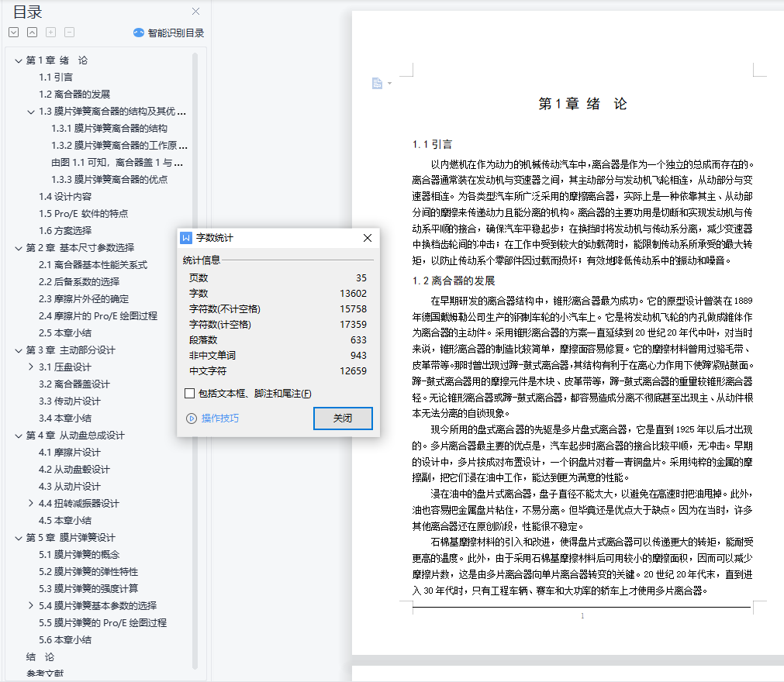Click collapse-all levels icon in 目录 toolbar
Viewport: 784px width, 682px height.
tap(32, 33)
